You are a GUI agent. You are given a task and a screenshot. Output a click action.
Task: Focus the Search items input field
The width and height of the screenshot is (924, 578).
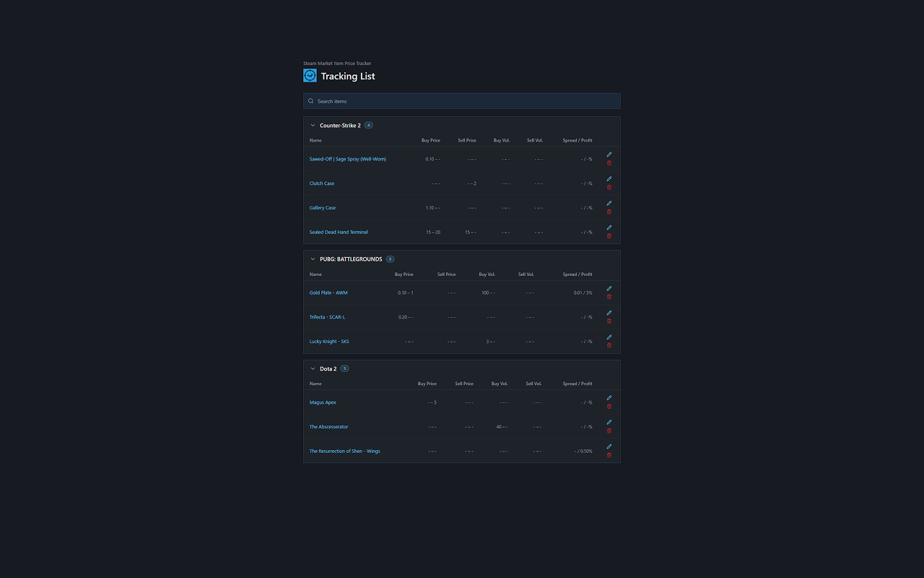coord(462,101)
